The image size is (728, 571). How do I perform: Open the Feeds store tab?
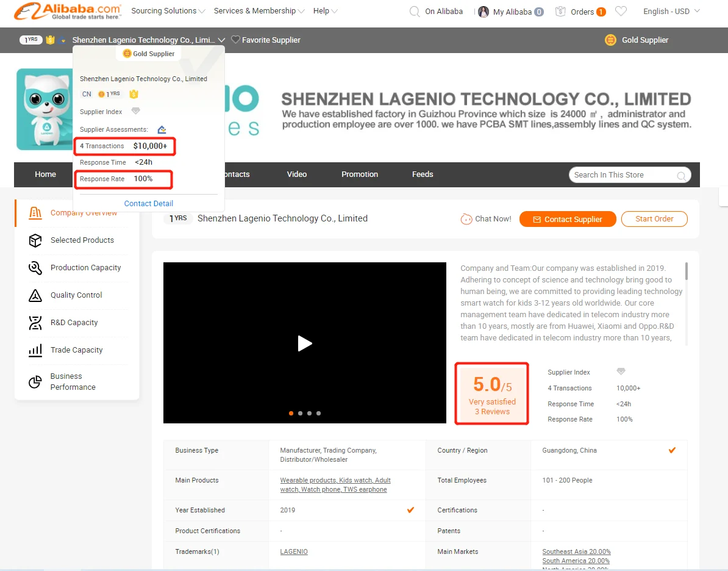(423, 174)
